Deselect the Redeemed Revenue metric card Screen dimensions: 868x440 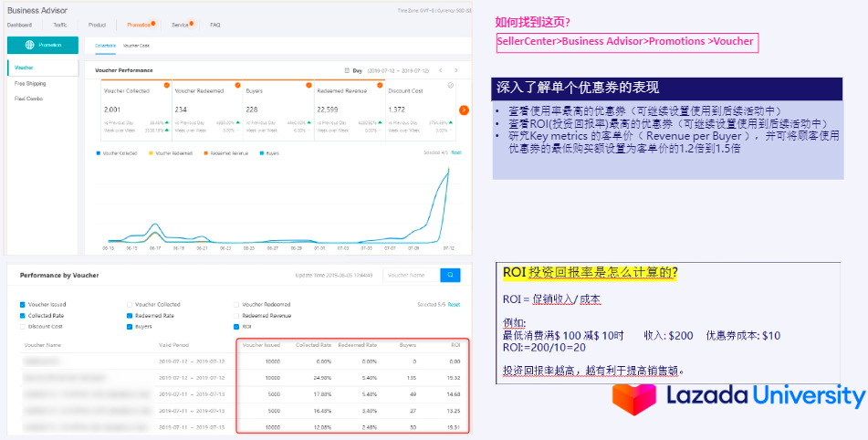pos(380,85)
